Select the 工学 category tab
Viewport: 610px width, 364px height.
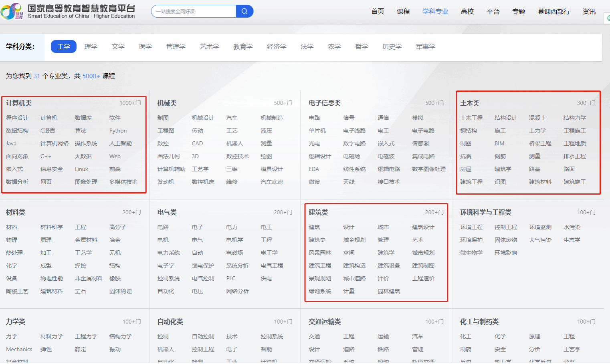click(x=63, y=46)
